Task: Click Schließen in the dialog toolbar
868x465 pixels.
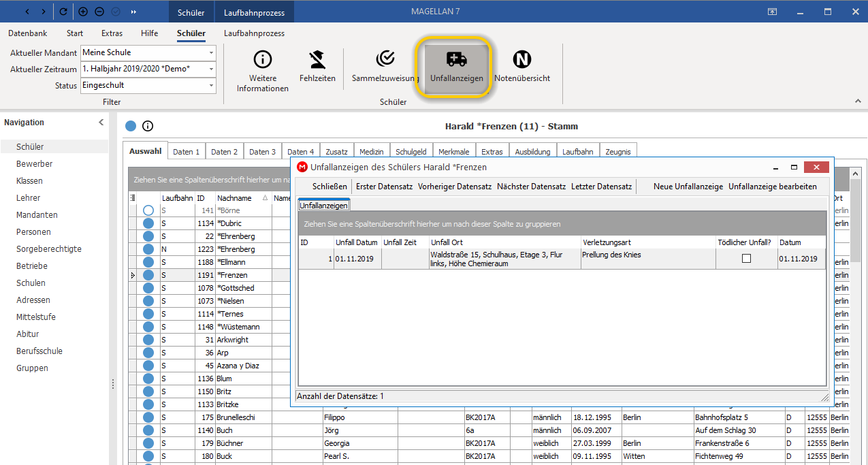Action: click(x=329, y=187)
